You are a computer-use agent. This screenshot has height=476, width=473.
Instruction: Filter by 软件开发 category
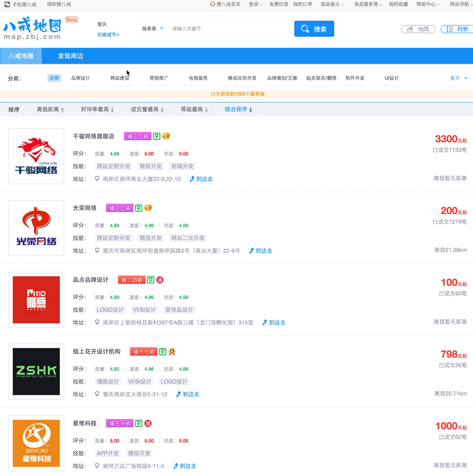[x=354, y=78]
